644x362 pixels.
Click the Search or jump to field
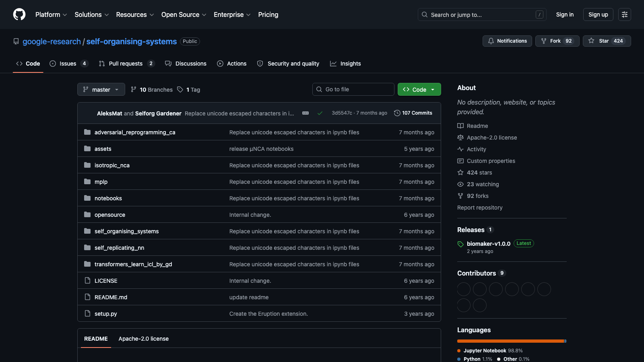tap(482, 14)
